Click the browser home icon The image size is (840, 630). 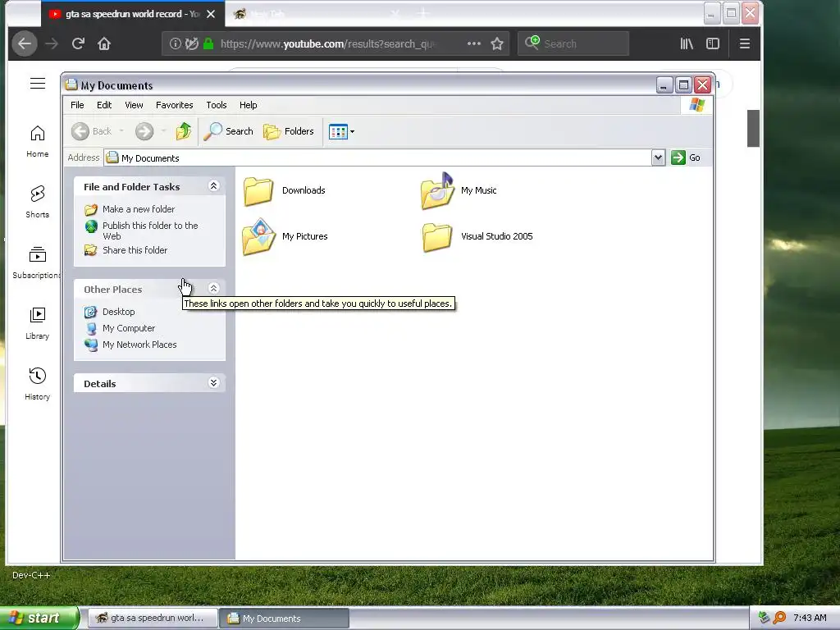click(104, 43)
